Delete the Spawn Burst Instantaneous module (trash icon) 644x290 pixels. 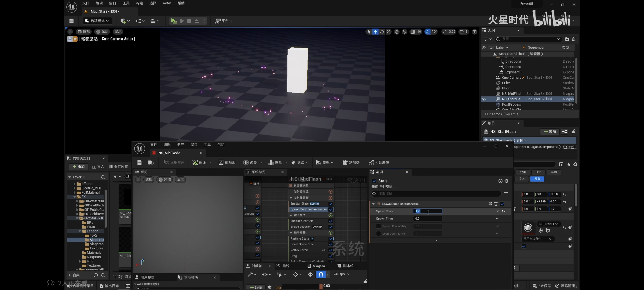point(496,204)
